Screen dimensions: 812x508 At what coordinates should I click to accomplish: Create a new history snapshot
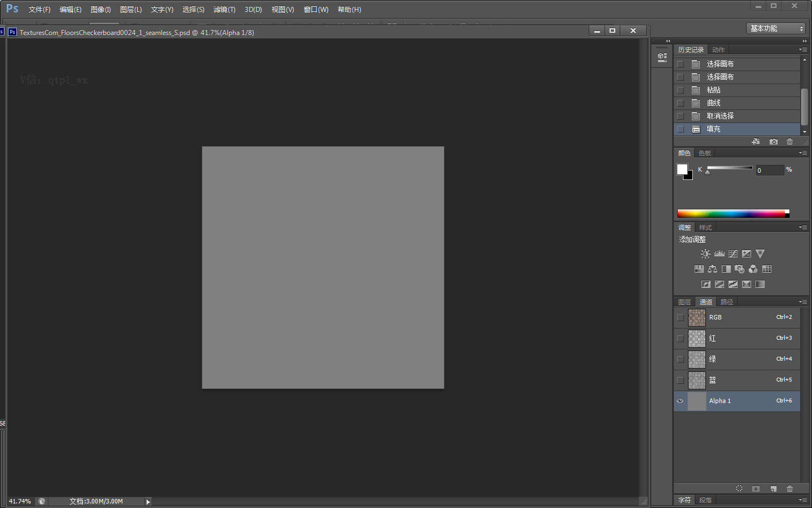pos(774,142)
